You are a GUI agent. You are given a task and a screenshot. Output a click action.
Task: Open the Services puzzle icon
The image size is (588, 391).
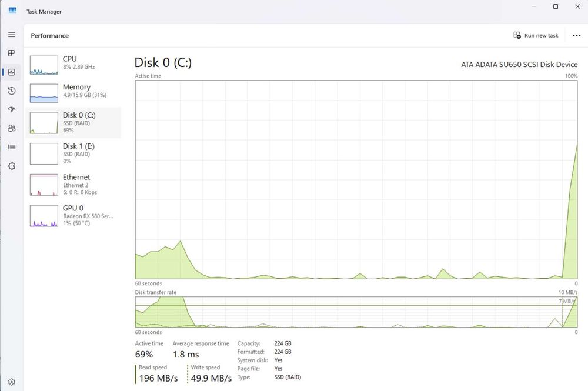12,166
